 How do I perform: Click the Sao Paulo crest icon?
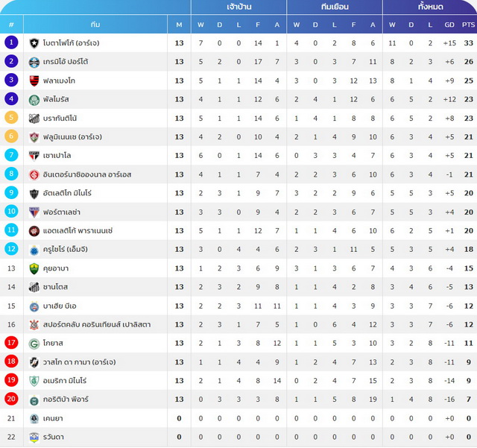[34, 156]
